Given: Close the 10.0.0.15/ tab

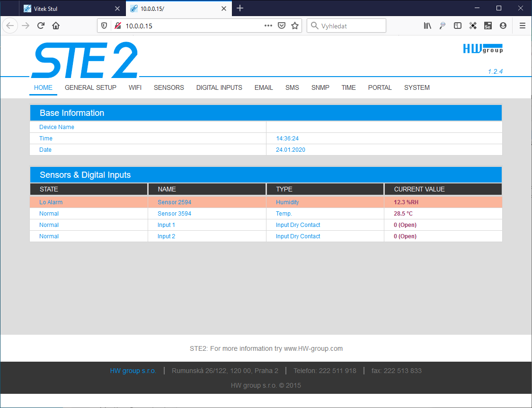Looking at the screenshot, I should (x=224, y=9).
